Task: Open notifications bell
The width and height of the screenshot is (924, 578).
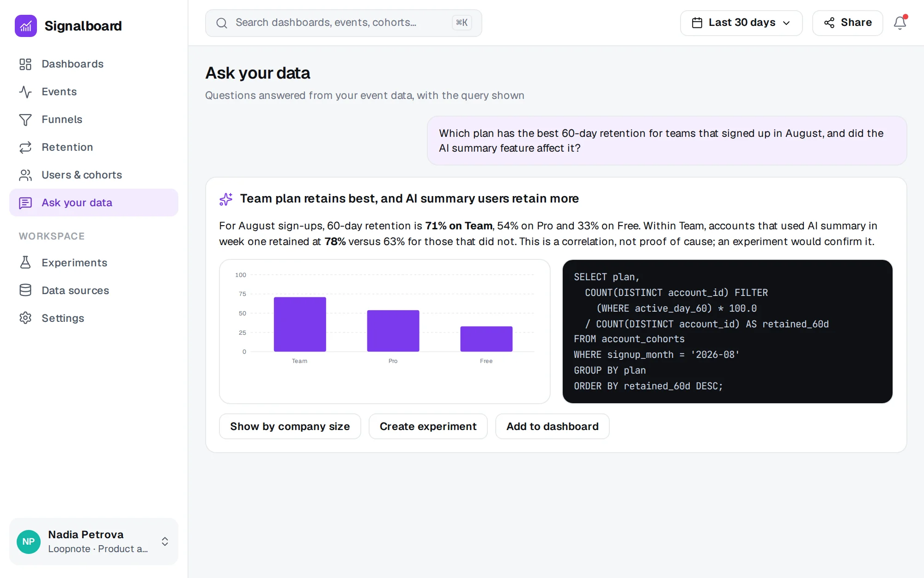Action: [x=900, y=23]
